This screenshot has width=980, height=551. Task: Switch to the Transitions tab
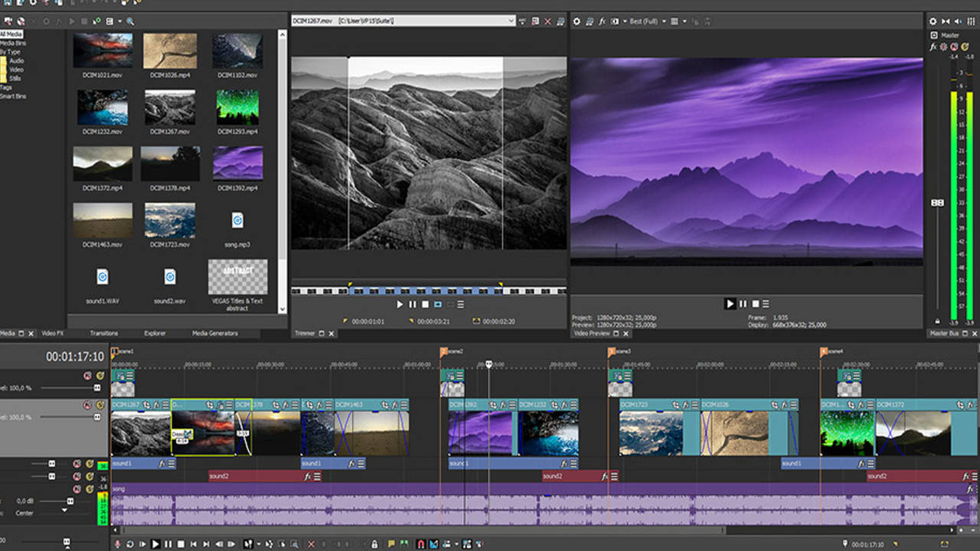(104, 333)
